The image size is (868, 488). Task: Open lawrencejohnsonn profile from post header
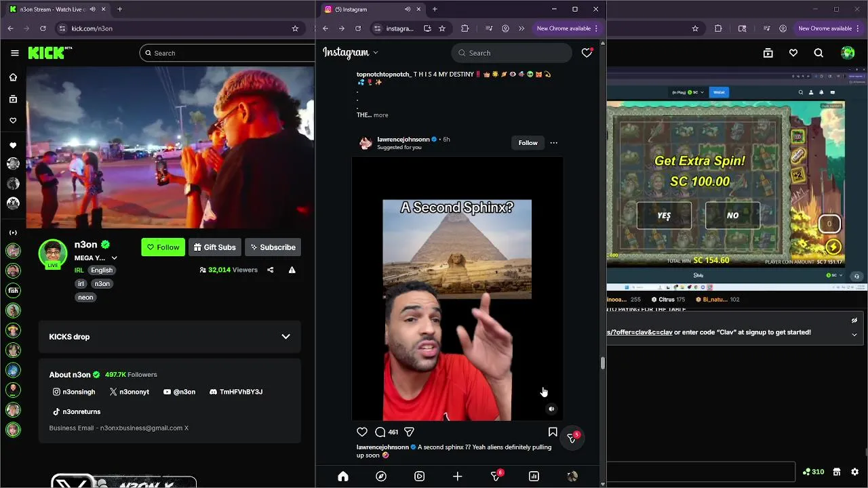coord(403,140)
